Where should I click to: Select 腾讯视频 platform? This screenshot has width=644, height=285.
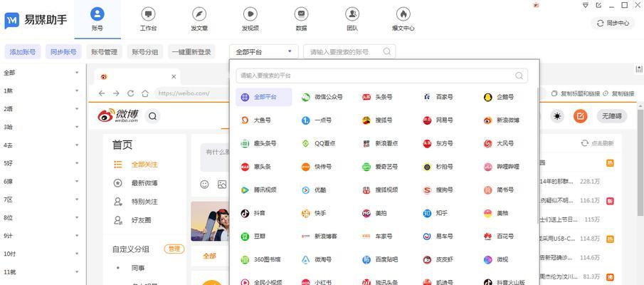pos(259,190)
